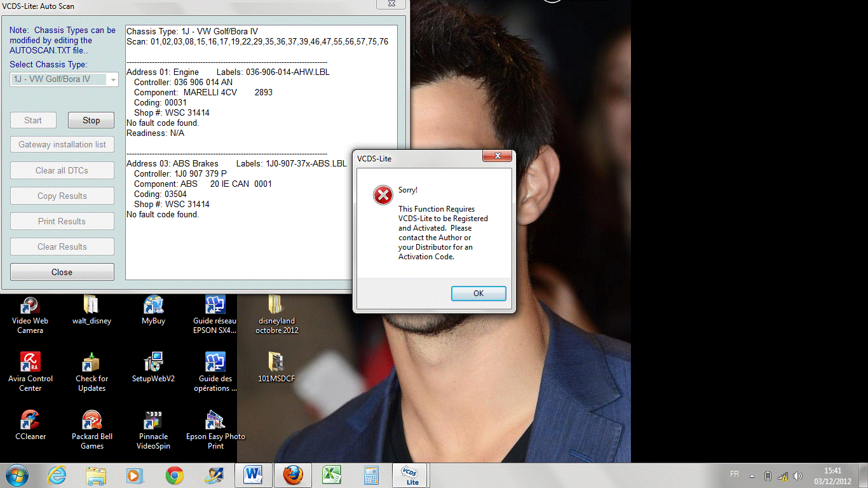Select the disneyland octobre 2012 folder
Viewport: 868px width, 488px height.
click(278, 315)
